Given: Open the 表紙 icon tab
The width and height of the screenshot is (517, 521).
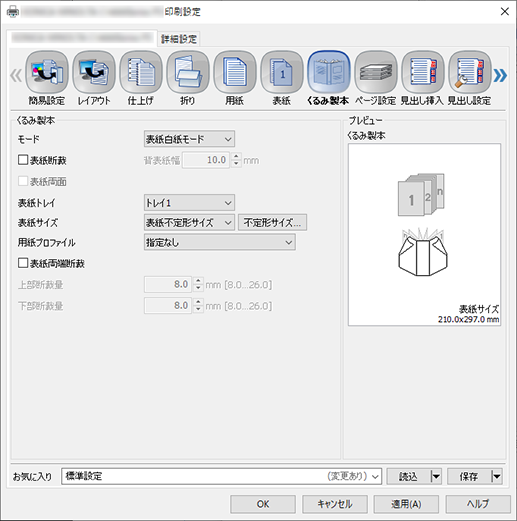Looking at the screenshot, I should click(282, 78).
